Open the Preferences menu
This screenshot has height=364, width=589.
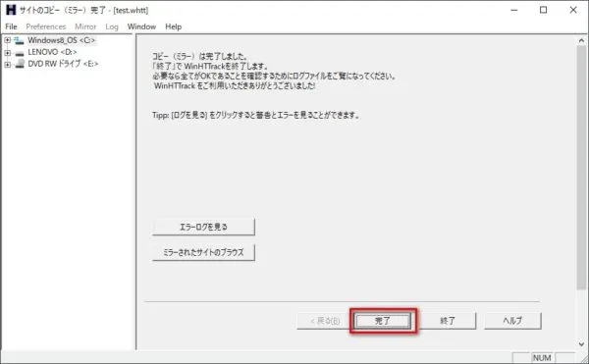tap(46, 26)
